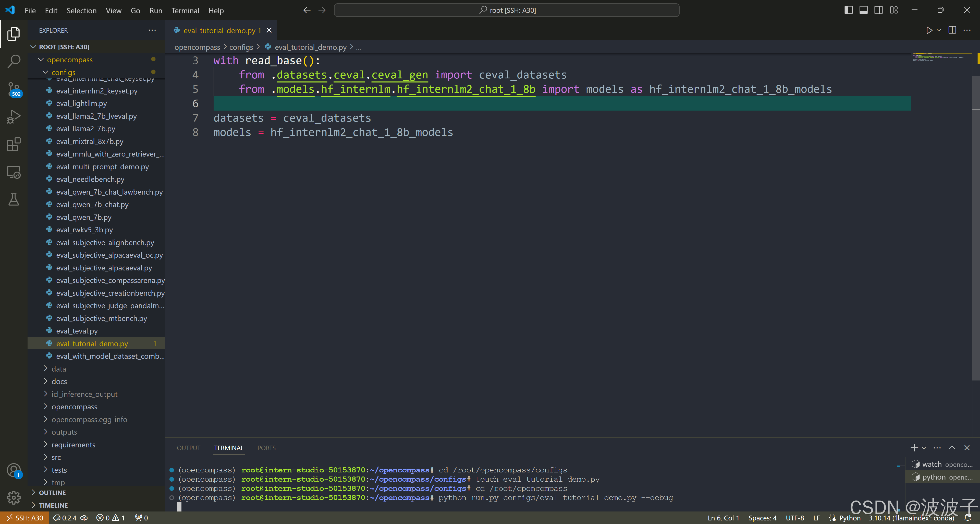Split the editor to the right
The width and height of the screenshot is (980, 524).
952,30
